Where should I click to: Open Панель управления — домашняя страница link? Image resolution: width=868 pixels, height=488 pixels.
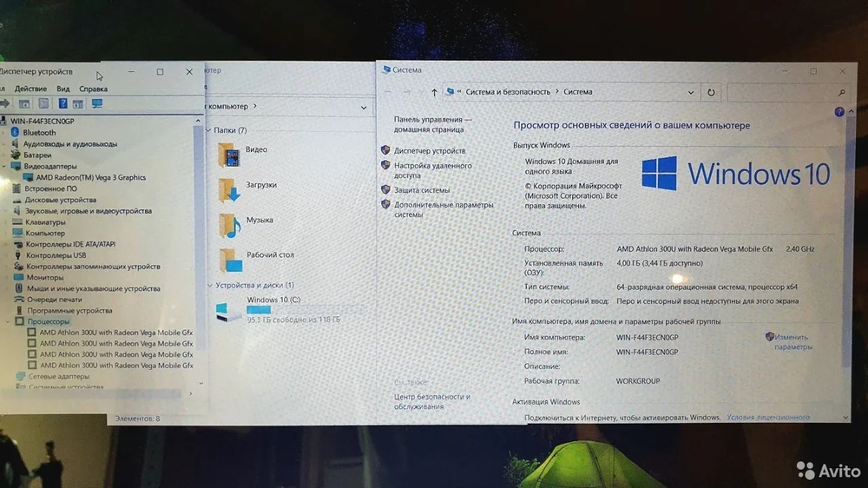click(431, 124)
